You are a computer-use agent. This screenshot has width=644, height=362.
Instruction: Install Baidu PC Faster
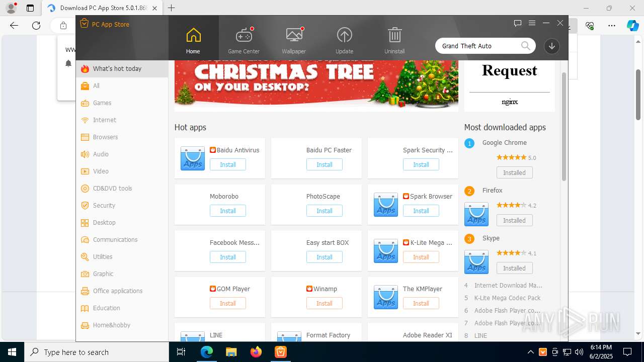click(325, 165)
